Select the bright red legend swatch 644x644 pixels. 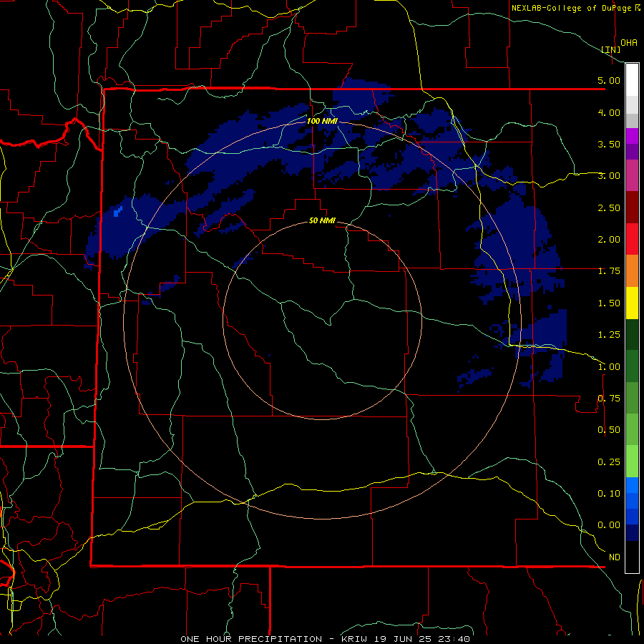(632, 240)
